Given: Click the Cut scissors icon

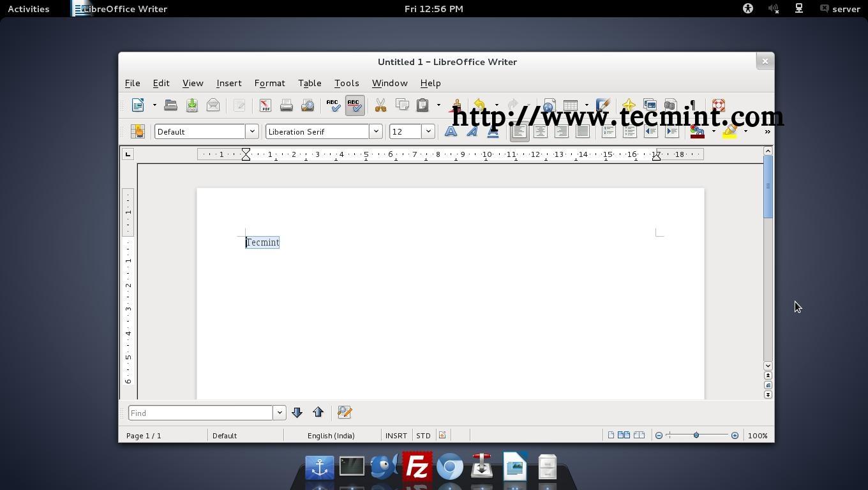Looking at the screenshot, I should [380, 105].
